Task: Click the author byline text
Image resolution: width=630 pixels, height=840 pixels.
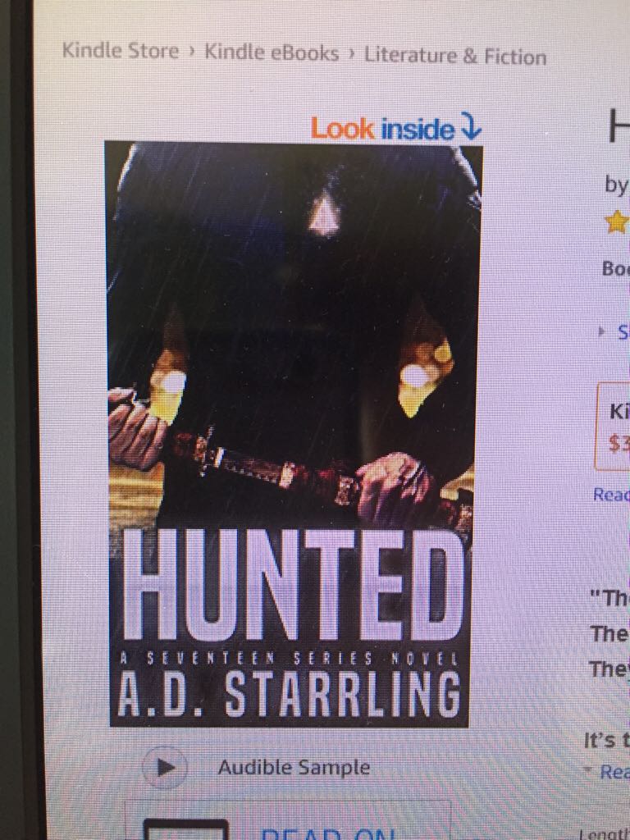Action: [x=617, y=185]
